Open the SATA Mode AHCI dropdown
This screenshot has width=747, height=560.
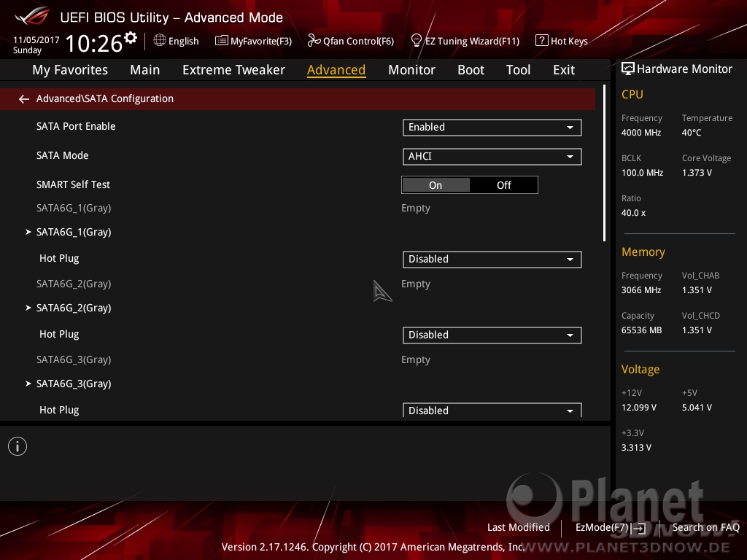click(492, 156)
